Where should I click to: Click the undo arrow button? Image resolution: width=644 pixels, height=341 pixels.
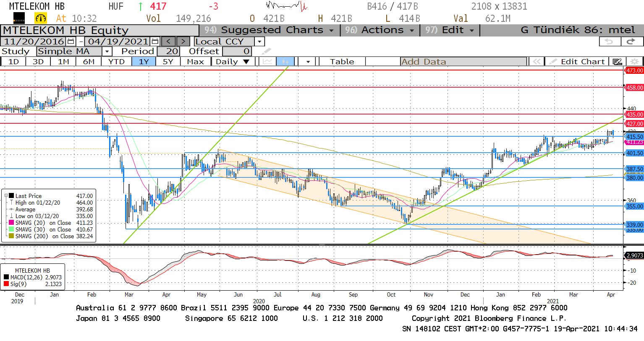tap(609, 42)
